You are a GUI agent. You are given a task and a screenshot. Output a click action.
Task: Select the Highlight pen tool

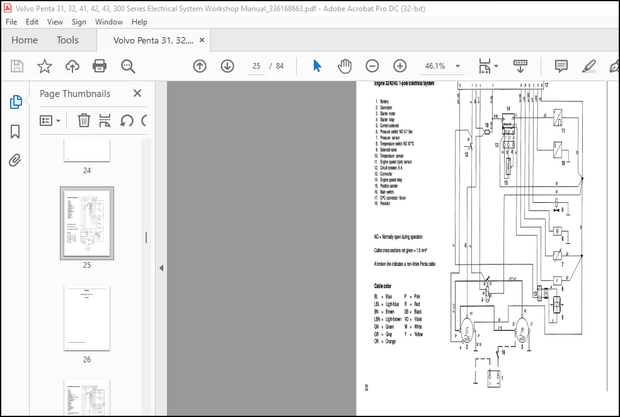click(589, 66)
